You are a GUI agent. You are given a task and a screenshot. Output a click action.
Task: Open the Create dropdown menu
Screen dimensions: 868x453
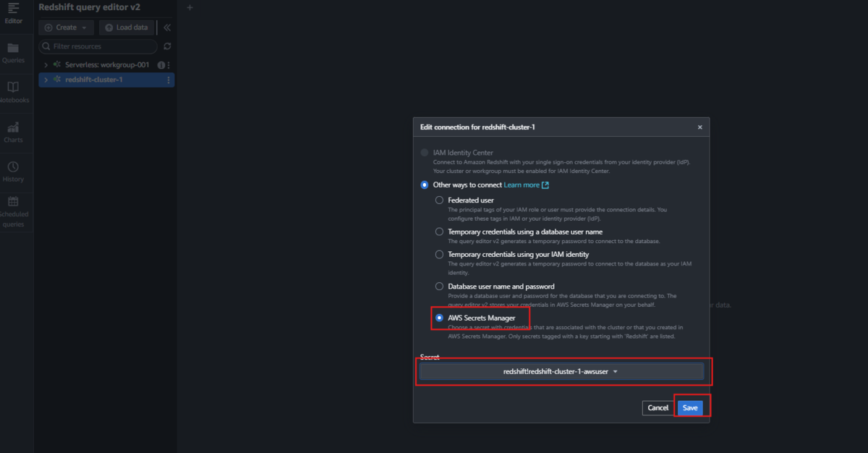[x=66, y=27]
